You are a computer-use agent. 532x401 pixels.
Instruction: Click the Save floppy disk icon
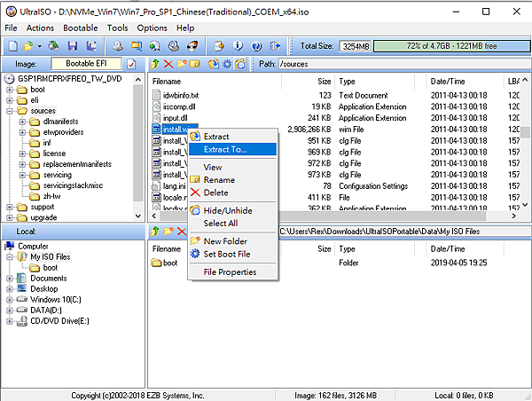click(73, 46)
